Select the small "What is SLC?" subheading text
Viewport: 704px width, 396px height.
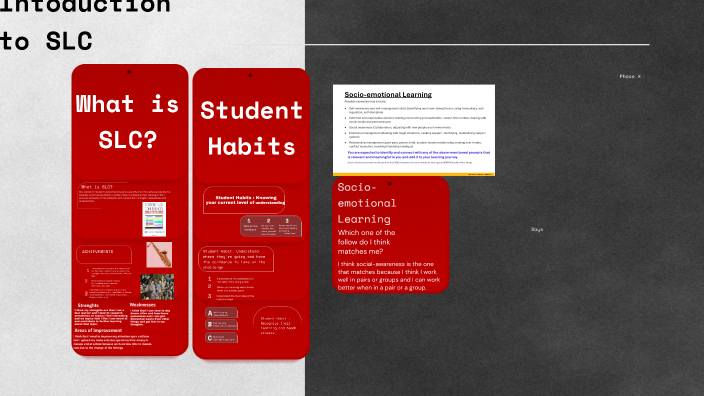[x=97, y=187]
